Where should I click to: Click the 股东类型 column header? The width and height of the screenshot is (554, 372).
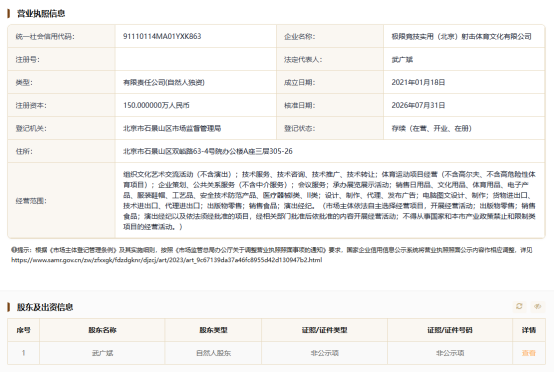point(213,330)
